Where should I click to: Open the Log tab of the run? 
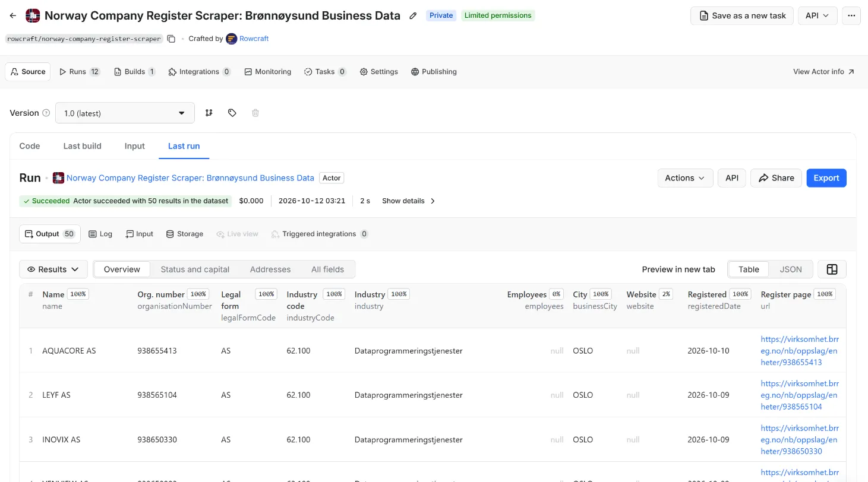(100, 234)
